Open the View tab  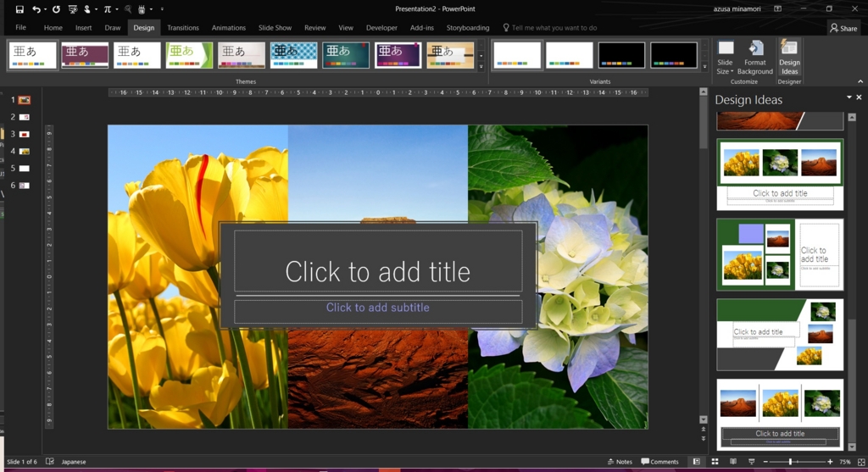346,28
